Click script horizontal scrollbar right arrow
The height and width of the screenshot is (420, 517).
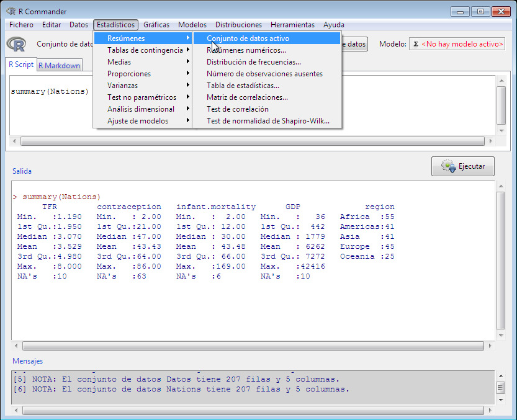490,141
